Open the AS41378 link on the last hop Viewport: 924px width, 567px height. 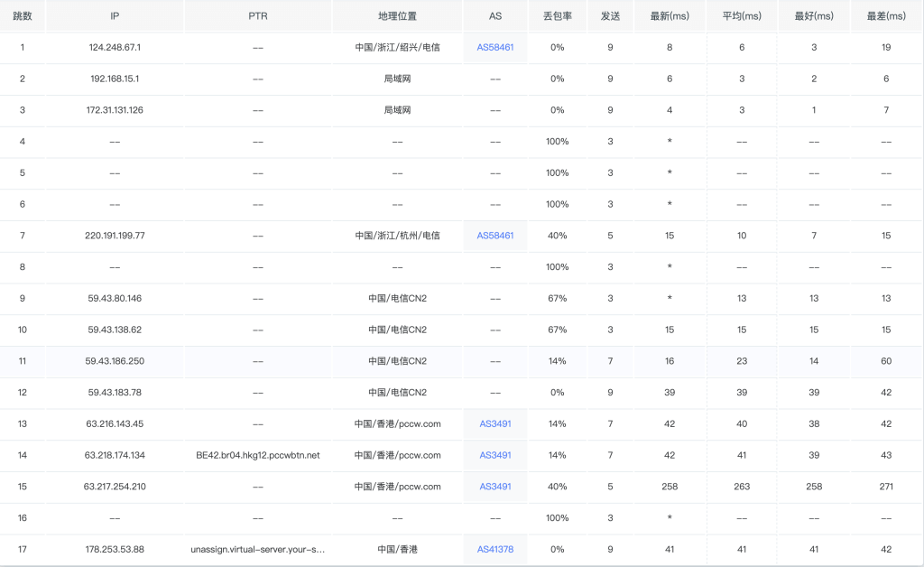(x=494, y=549)
